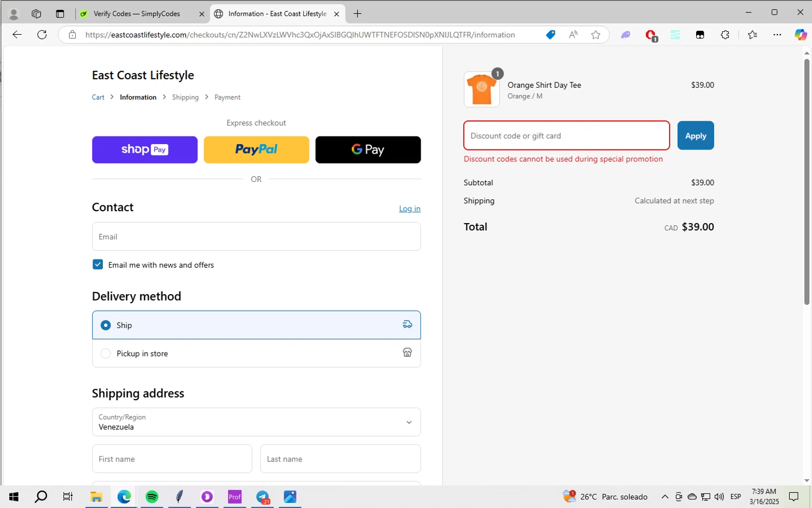
Task: Open the Extensions puzzle icon
Action: (725, 35)
